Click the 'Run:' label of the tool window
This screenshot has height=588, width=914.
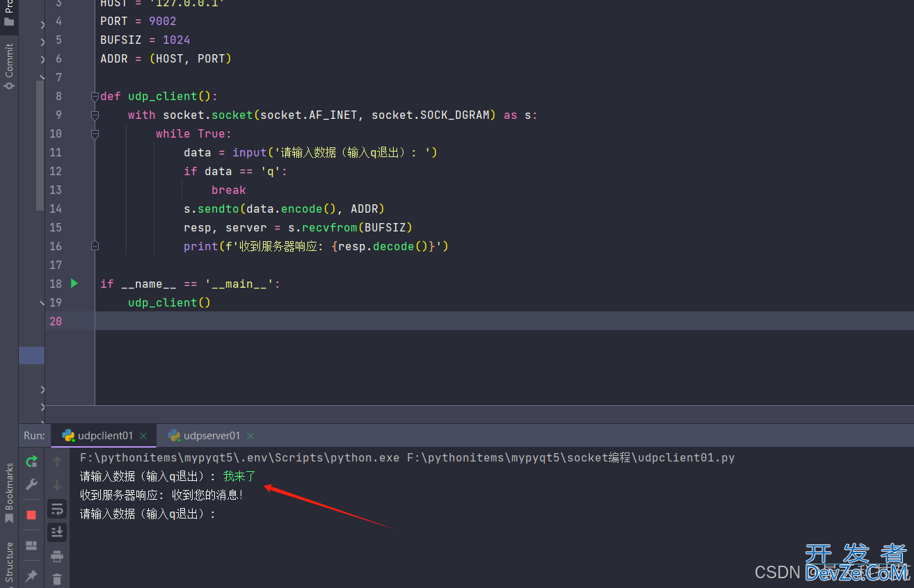(x=34, y=436)
